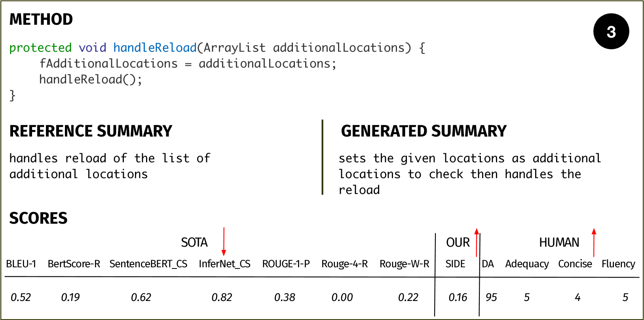Click the SIDE metric label
644x320 pixels.
[455, 264]
